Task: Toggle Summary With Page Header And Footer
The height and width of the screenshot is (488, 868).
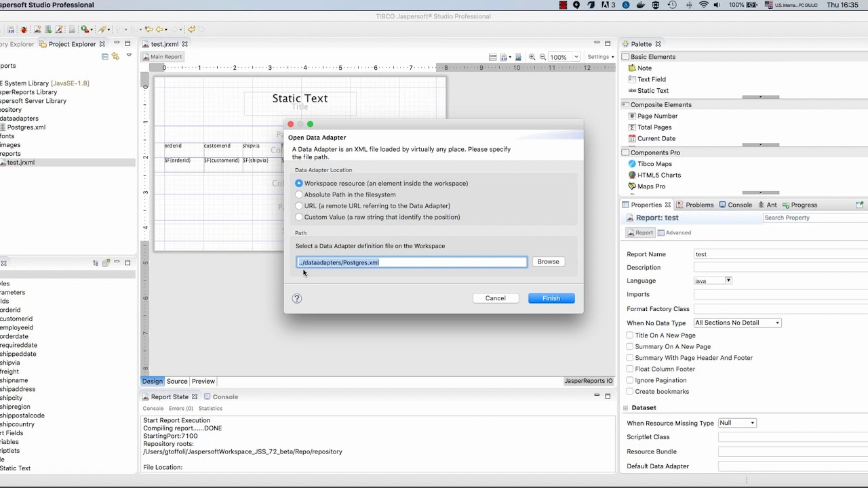Action: point(630,358)
